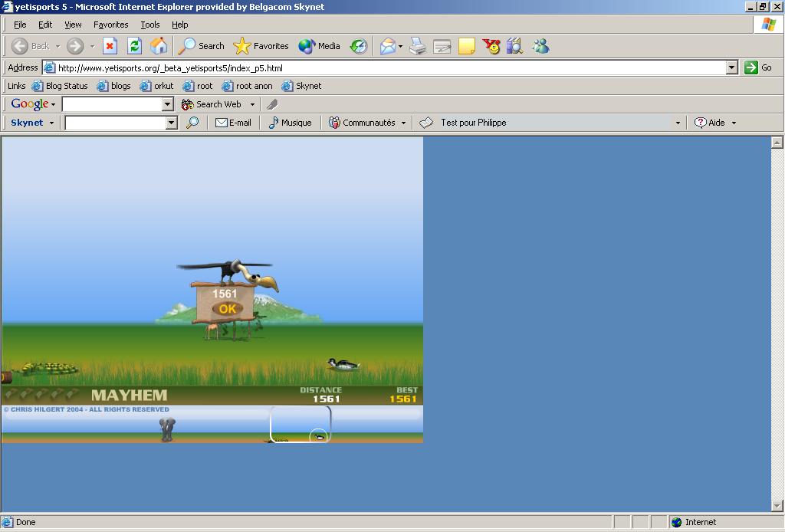Click the Stop loading icon
785x532 pixels.
click(x=110, y=46)
